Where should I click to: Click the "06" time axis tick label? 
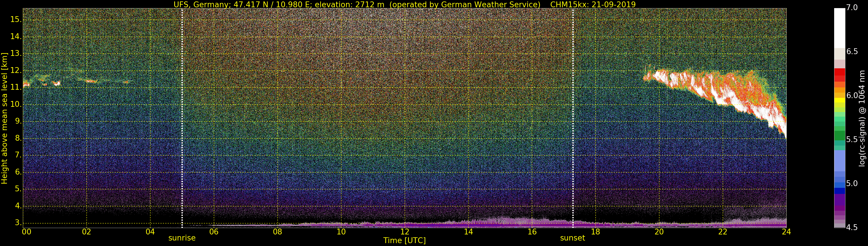pyautogui.click(x=214, y=232)
